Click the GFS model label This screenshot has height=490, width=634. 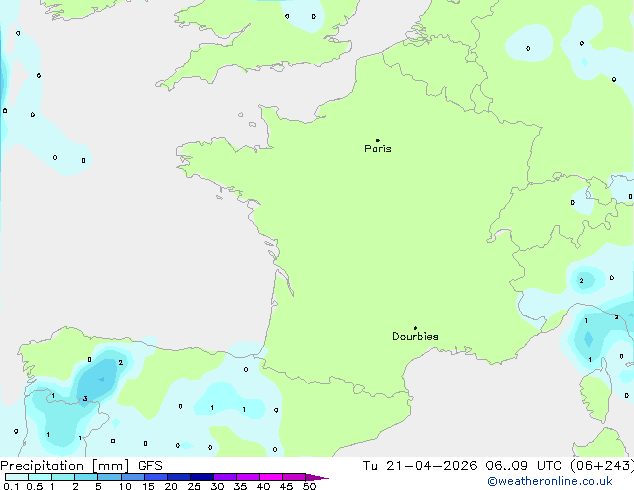(150, 466)
